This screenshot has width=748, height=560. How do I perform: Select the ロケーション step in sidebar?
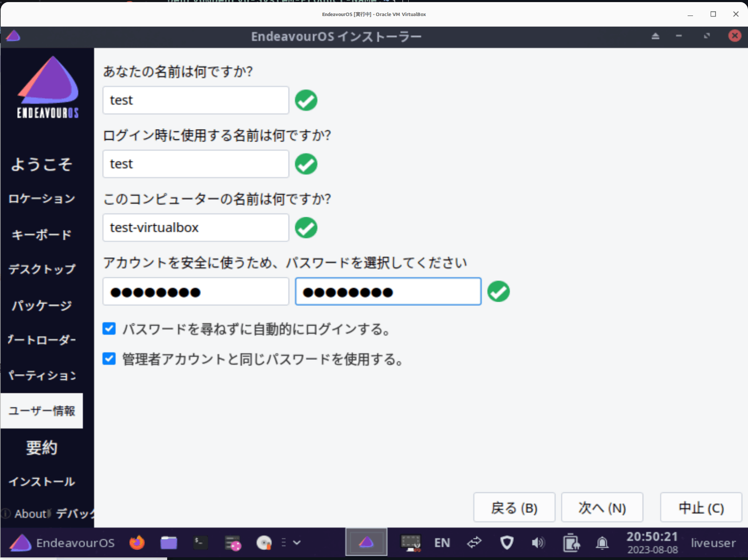click(x=42, y=199)
